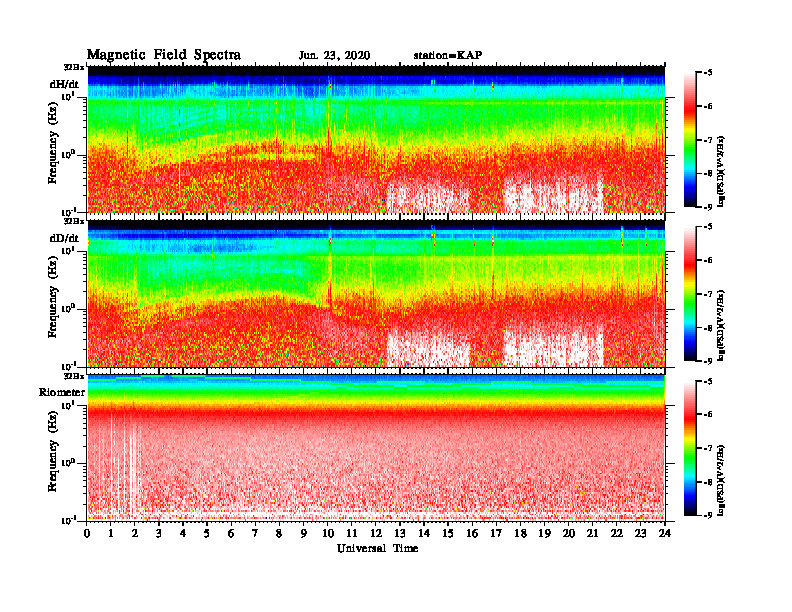Click hour 7 tick label on time axis
This screenshot has height=612, width=792.
255,533
